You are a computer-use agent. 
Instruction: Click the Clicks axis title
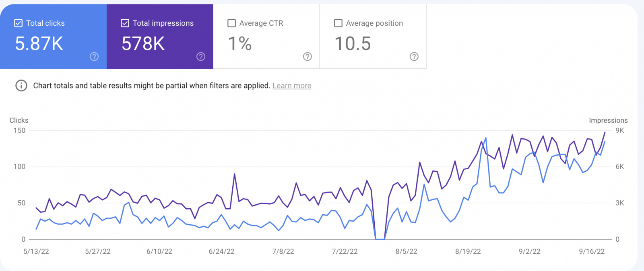pos(19,120)
